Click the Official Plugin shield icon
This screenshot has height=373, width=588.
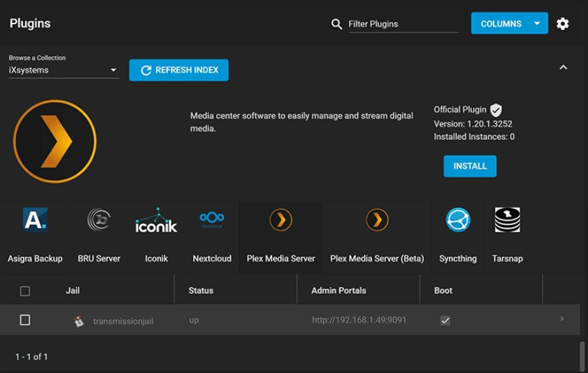(x=496, y=110)
